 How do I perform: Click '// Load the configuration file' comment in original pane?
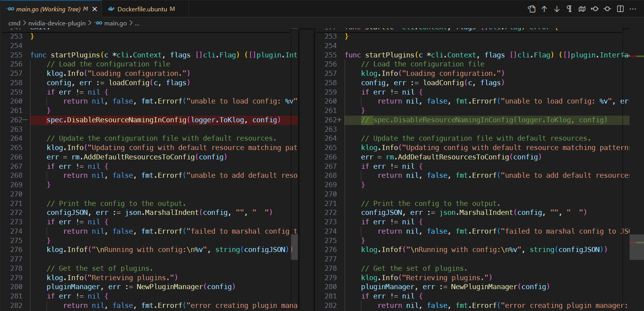(108, 64)
